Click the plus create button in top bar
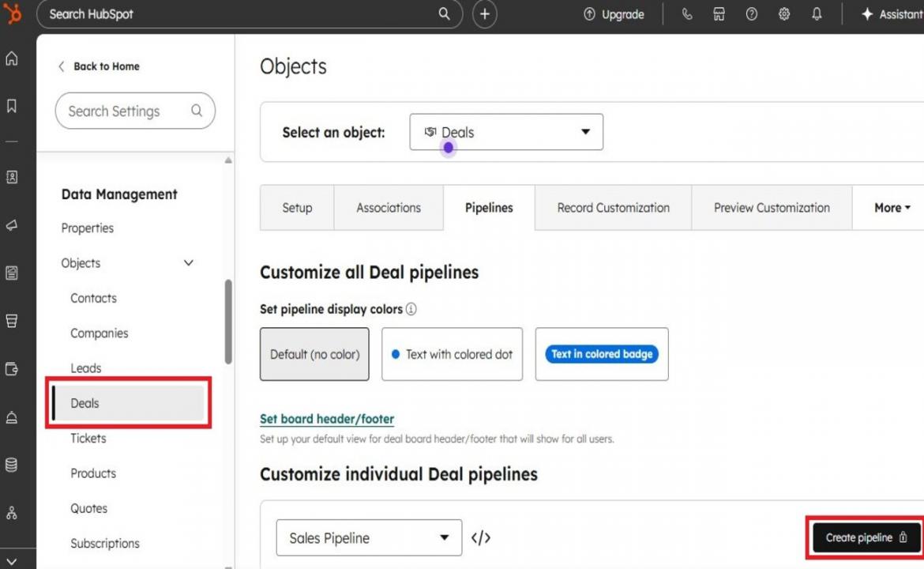This screenshot has height=569, width=924. tap(484, 14)
